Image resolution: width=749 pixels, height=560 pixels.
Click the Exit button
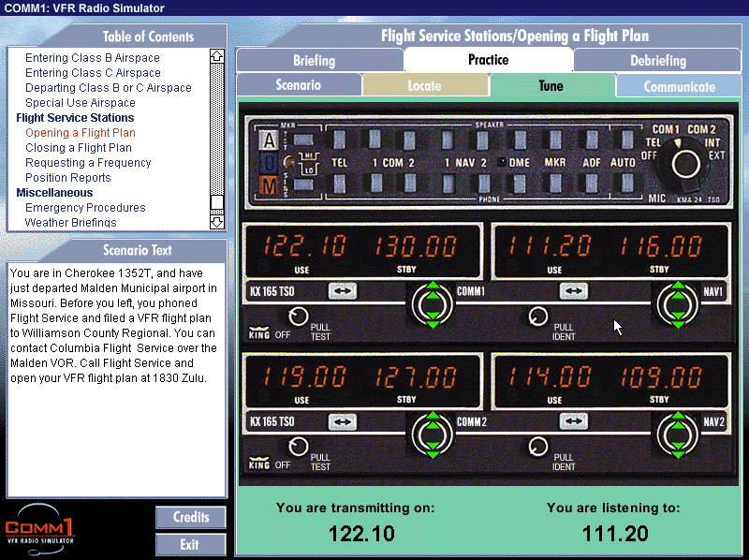point(191,544)
